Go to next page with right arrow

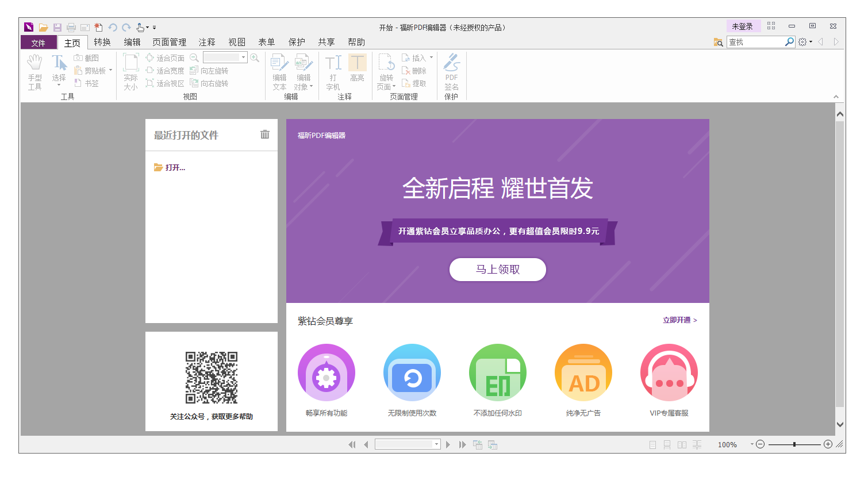pyautogui.click(x=448, y=444)
